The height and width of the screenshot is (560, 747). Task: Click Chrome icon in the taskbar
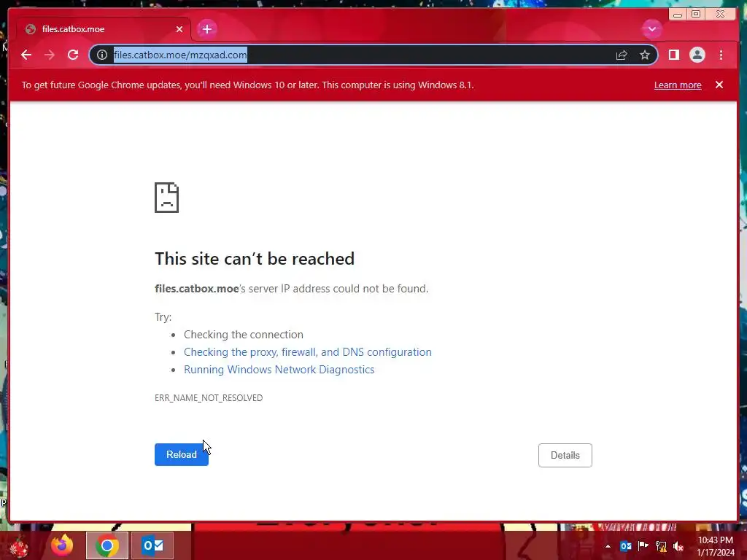coord(107,545)
